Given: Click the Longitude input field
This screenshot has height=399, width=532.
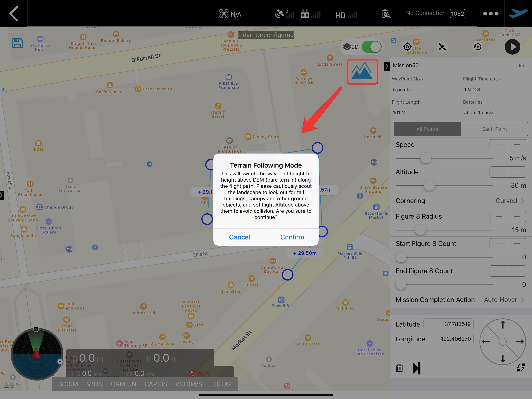Looking at the screenshot, I should coord(451,339).
